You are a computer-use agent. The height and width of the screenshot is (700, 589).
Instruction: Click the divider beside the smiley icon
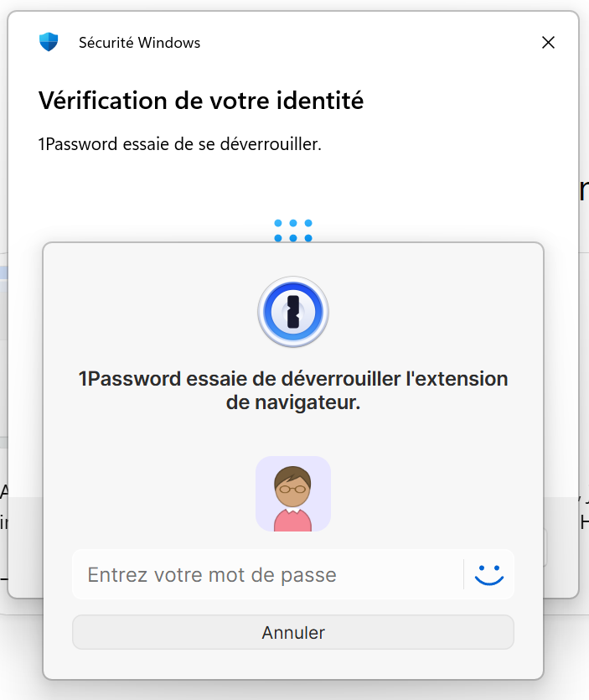(463, 574)
